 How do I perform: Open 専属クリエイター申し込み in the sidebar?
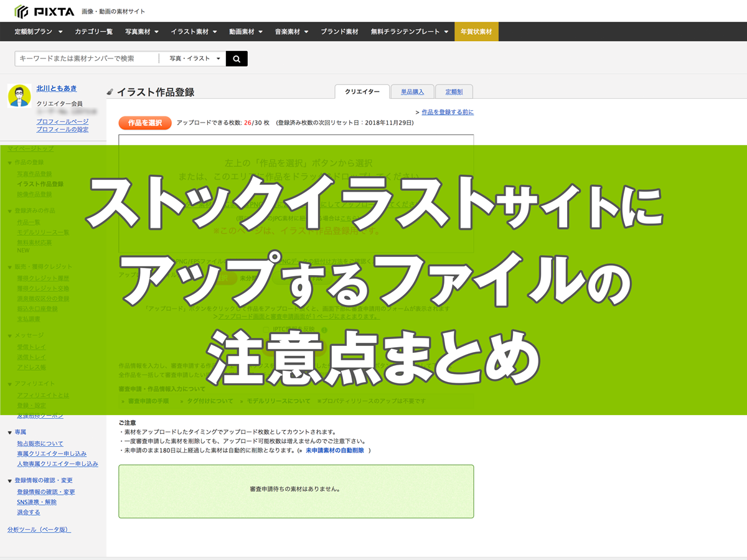pos(52,454)
